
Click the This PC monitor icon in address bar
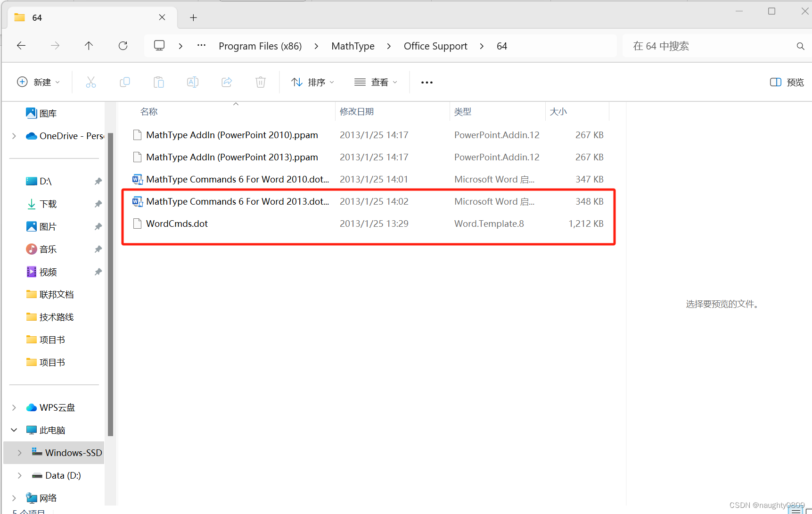tap(159, 46)
